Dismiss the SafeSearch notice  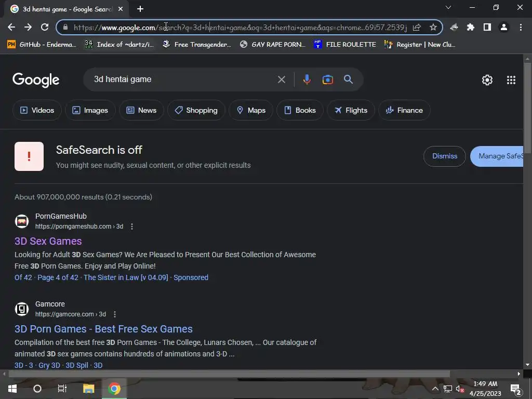coord(445,156)
